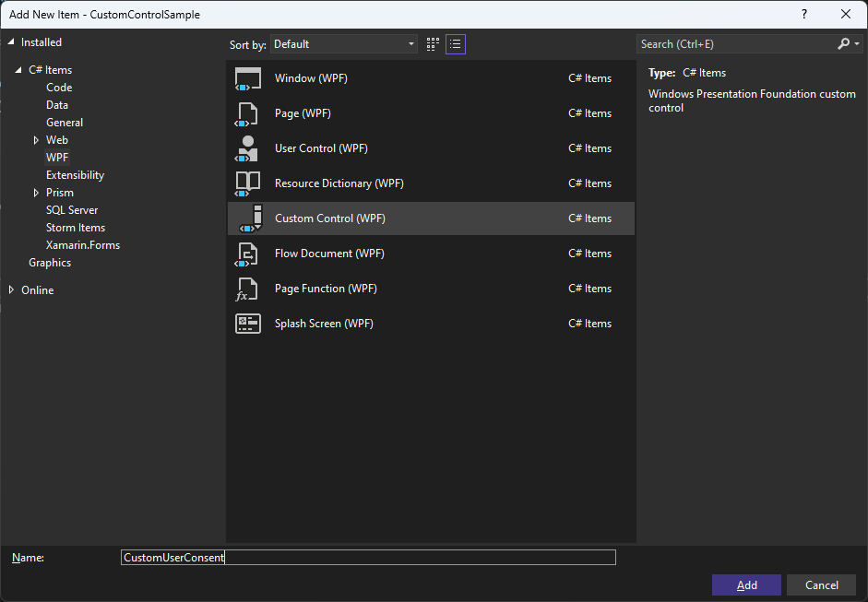Click the dialog help question mark
This screenshot has width=868, height=602.
coord(804,15)
